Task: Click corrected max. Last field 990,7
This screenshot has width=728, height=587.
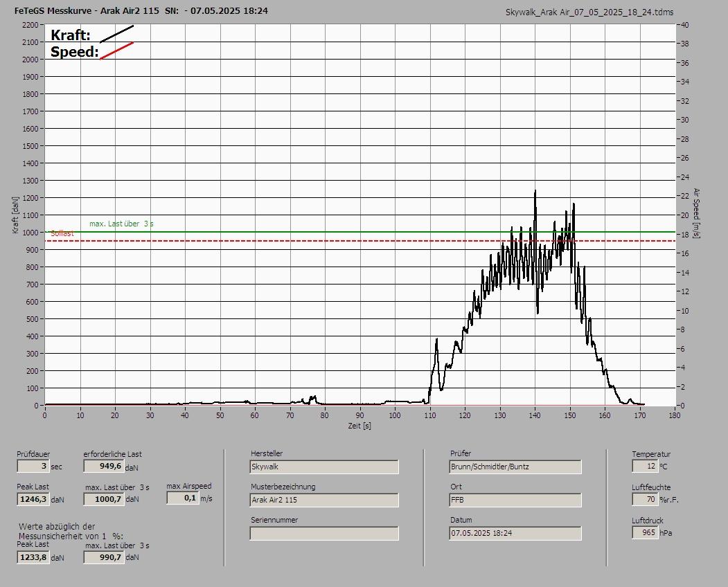Action: tap(104, 557)
